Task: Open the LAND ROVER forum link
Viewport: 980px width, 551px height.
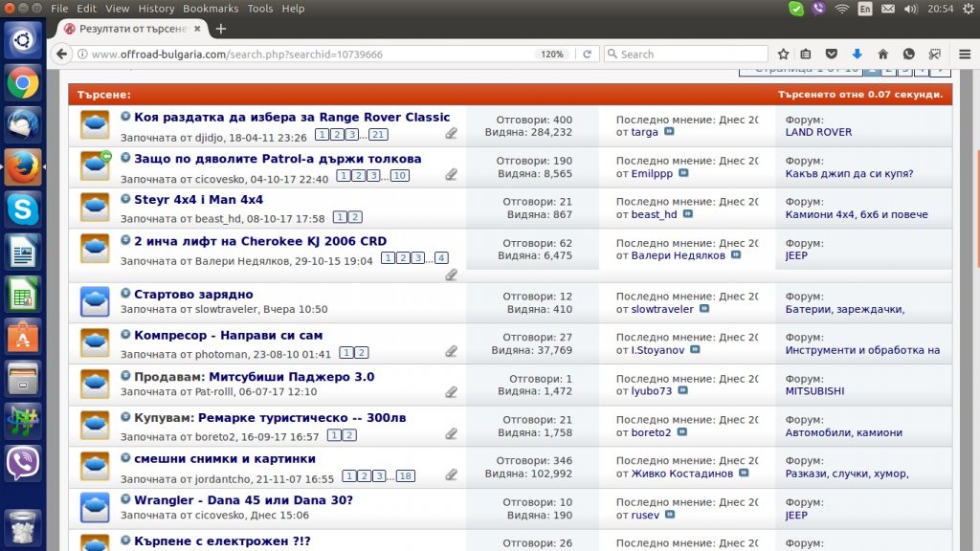Action: 819,132
